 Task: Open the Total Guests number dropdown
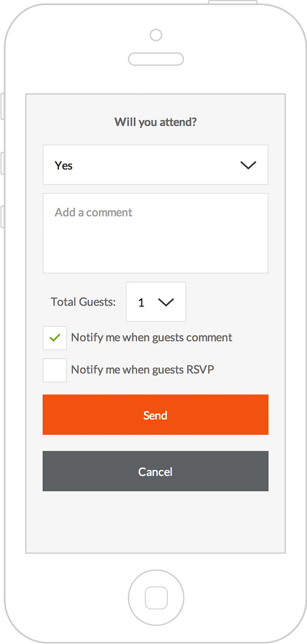click(x=156, y=302)
